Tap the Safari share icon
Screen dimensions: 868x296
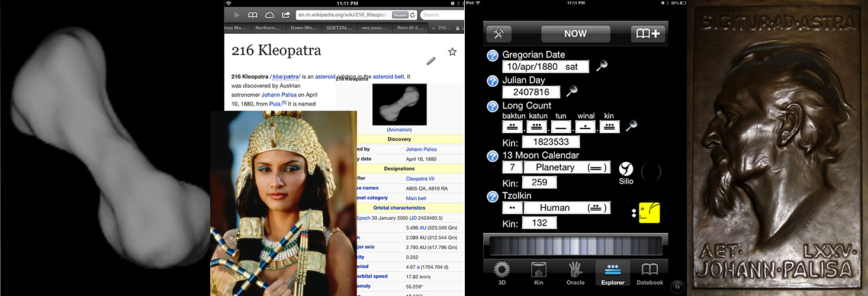coord(286,15)
